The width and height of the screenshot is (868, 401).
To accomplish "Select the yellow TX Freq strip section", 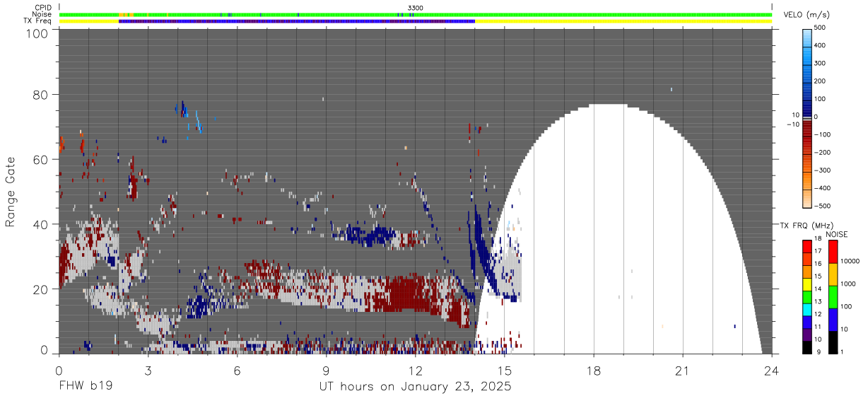I will pyautogui.click(x=623, y=21).
